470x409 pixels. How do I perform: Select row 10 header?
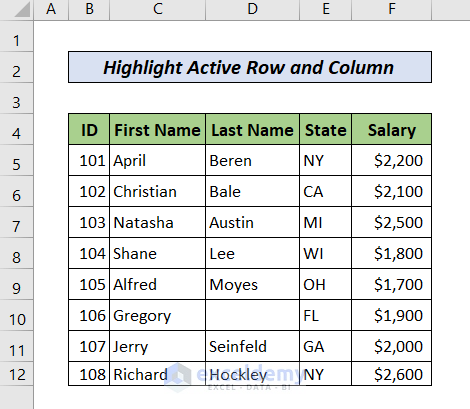16,315
